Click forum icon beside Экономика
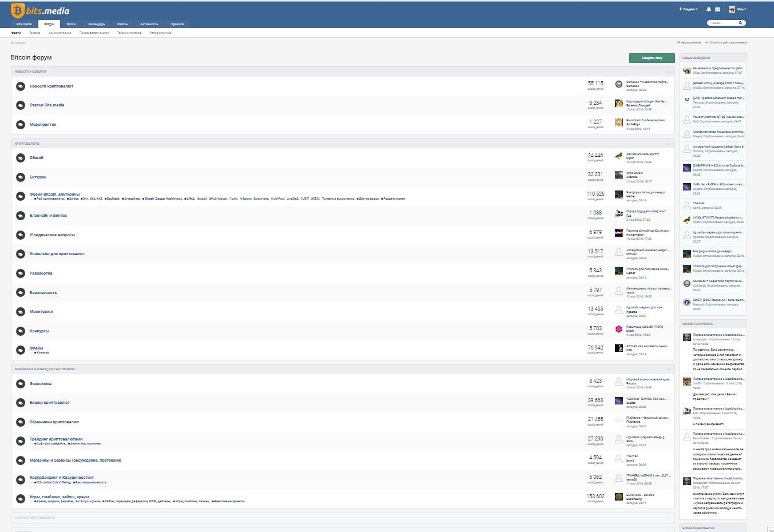 [21, 384]
